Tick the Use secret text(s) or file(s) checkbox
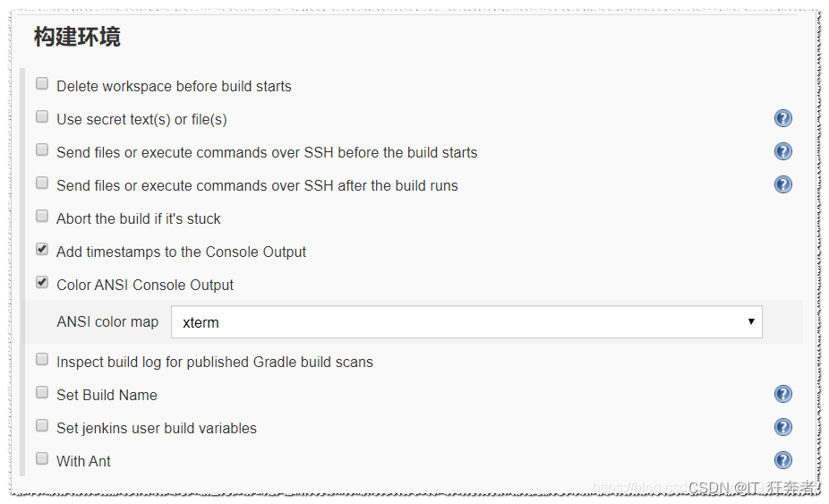 point(42,117)
